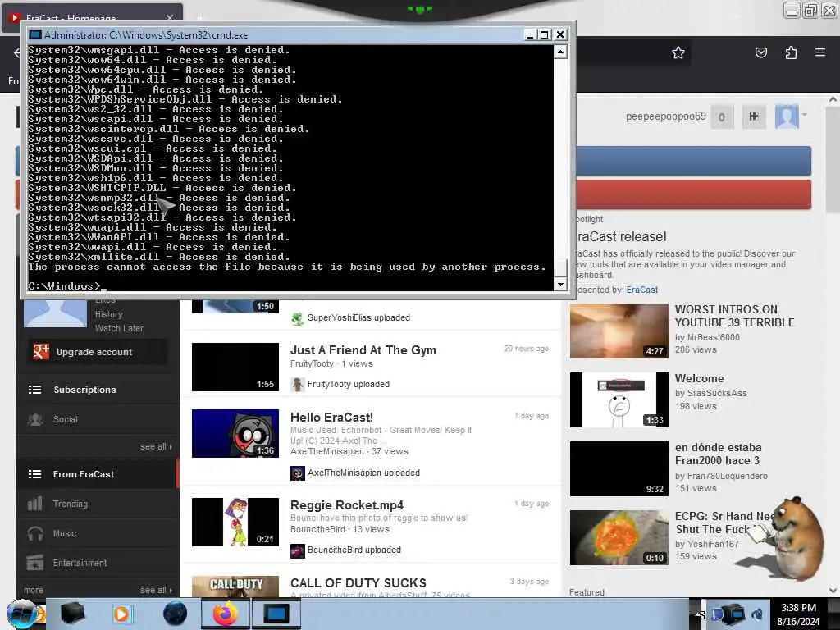Screen dimensions: 840x630
Task: Click the EraCast - Homepage browser tab
Action: (x=92, y=18)
